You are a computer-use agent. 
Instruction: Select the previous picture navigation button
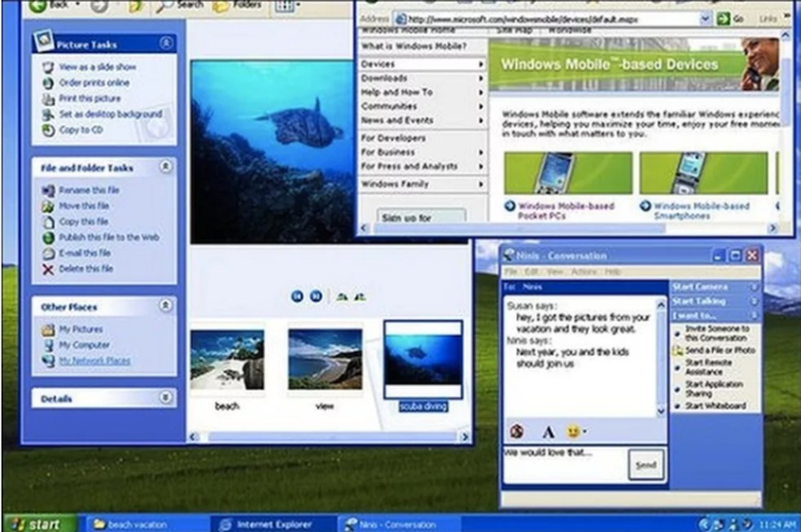(296, 296)
